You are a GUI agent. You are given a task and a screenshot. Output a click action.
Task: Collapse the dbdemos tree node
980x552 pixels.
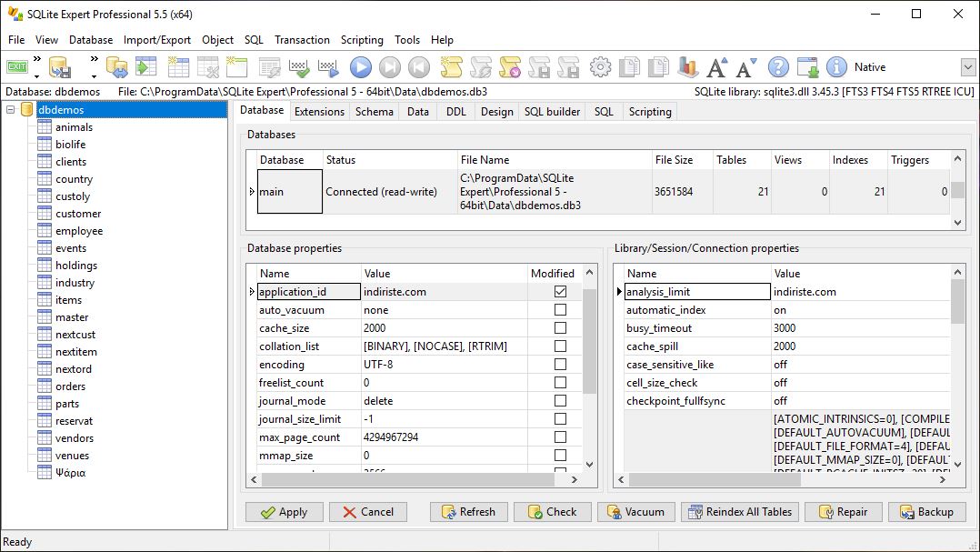[10, 109]
